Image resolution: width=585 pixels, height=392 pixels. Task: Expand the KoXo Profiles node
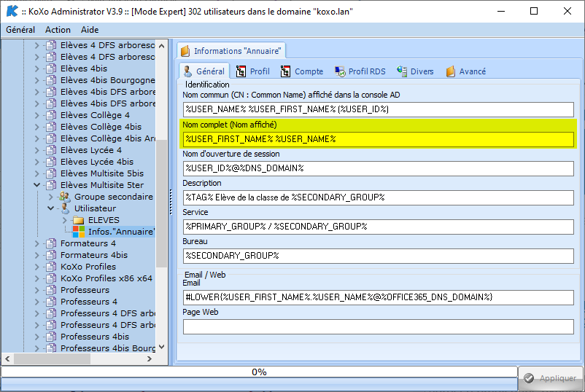pyautogui.click(x=36, y=267)
